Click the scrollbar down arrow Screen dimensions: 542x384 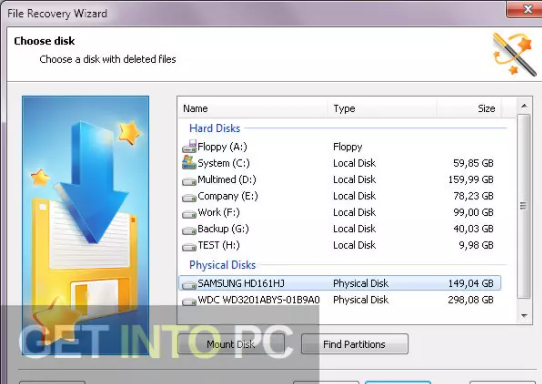524,316
